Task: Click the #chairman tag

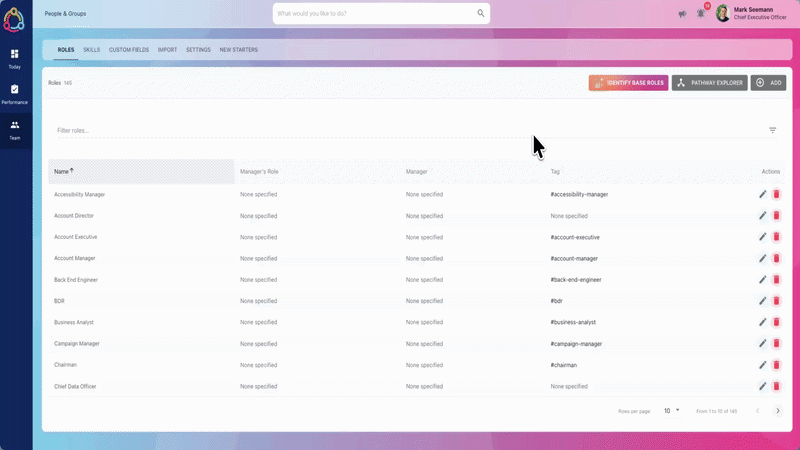Action: pyautogui.click(x=563, y=365)
